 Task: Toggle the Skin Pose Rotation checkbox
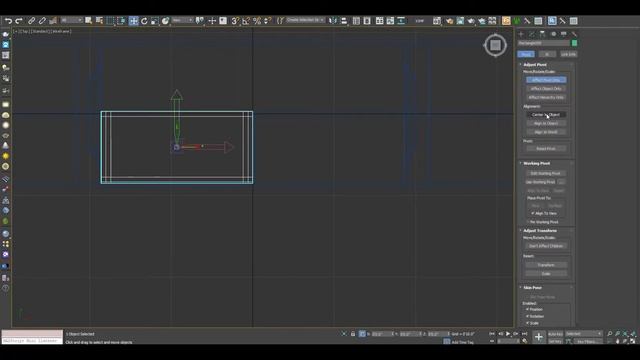pyautogui.click(x=527, y=316)
